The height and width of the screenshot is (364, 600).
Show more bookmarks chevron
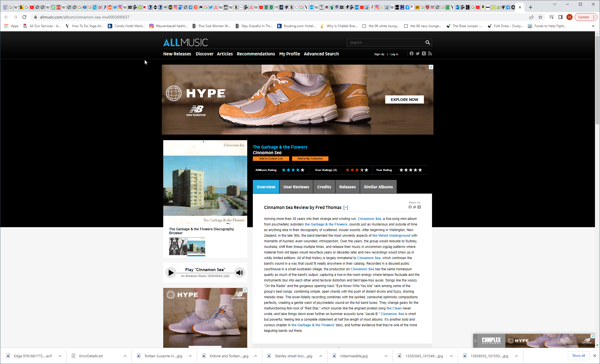click(593, 26)
